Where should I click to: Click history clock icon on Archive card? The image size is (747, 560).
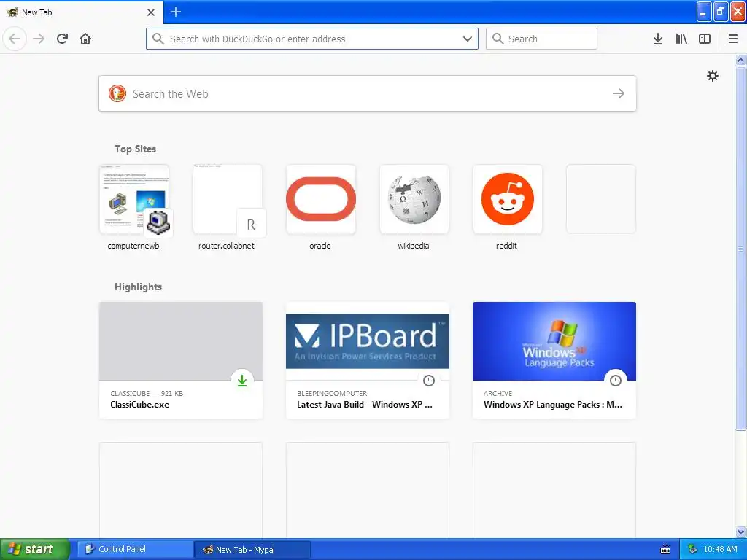(x=616, y=381)
